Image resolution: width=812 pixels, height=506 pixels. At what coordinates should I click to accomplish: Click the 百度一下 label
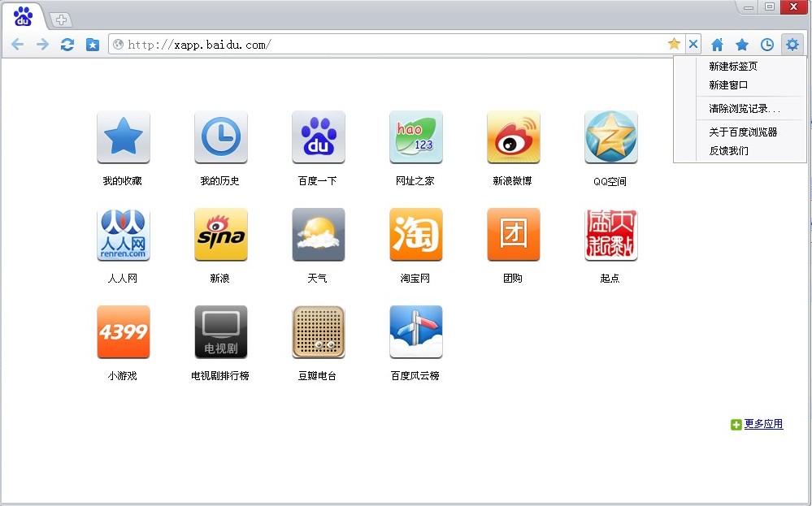pyautogui.click(x=318, y=180)
